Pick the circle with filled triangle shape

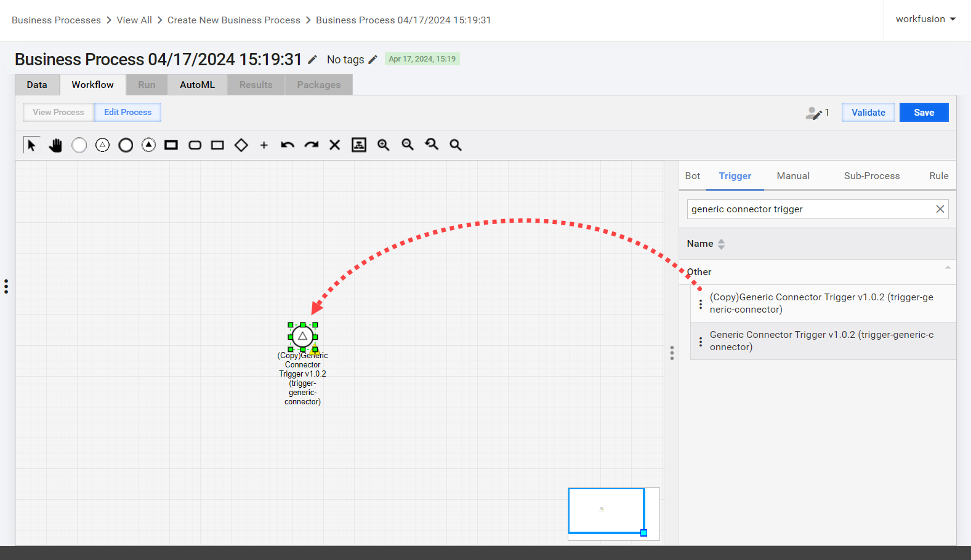148,145
